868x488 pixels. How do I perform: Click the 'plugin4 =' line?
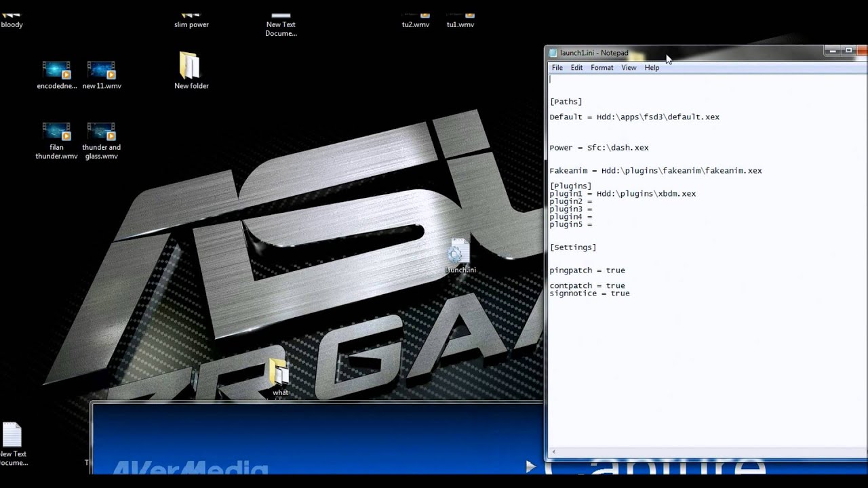(571, 217)
